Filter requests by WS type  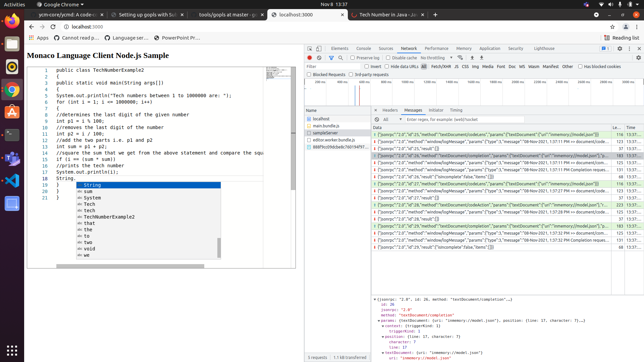(522, 66)
